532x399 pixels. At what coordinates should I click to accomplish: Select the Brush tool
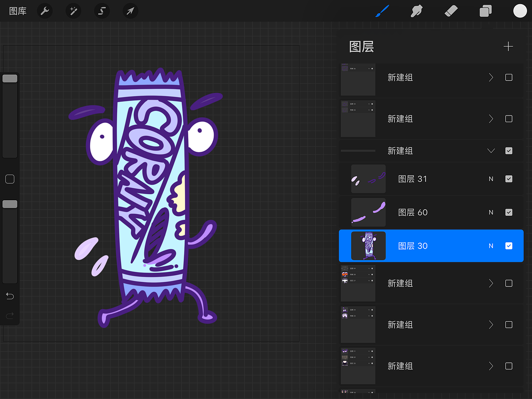tap(382, 11)
